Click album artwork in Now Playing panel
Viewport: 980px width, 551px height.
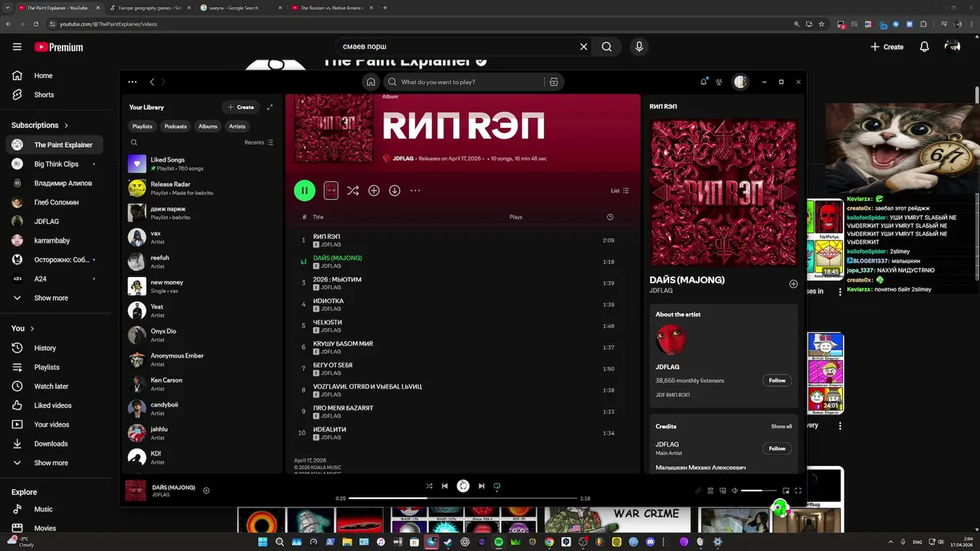(x=724, y=192)
